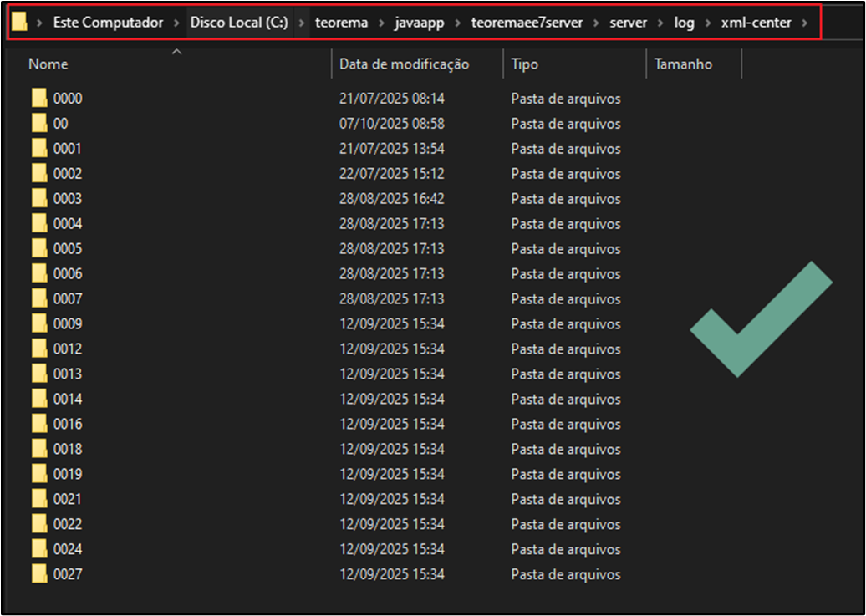Select folder name 00
The image size is (866, 616).
coord(61,124)
